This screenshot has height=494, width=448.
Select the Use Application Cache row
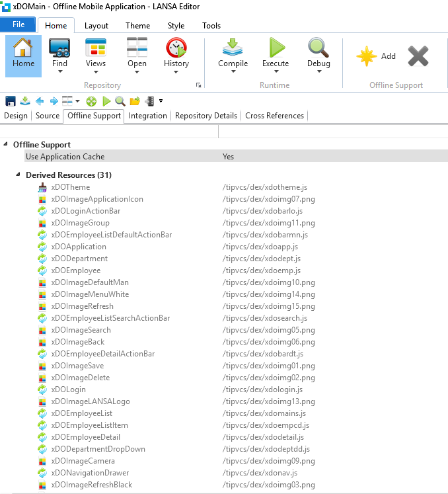[236, 156]
